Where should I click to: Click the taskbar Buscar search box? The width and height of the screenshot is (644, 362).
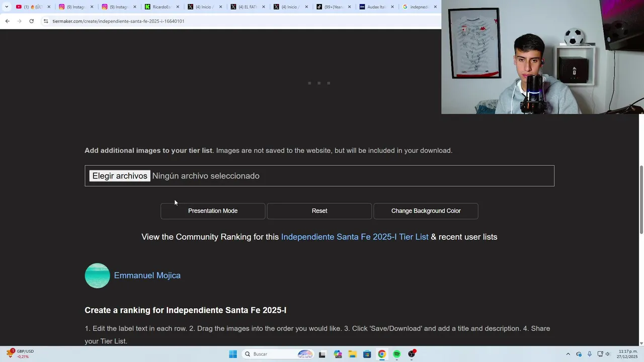[x=278, y=354]
